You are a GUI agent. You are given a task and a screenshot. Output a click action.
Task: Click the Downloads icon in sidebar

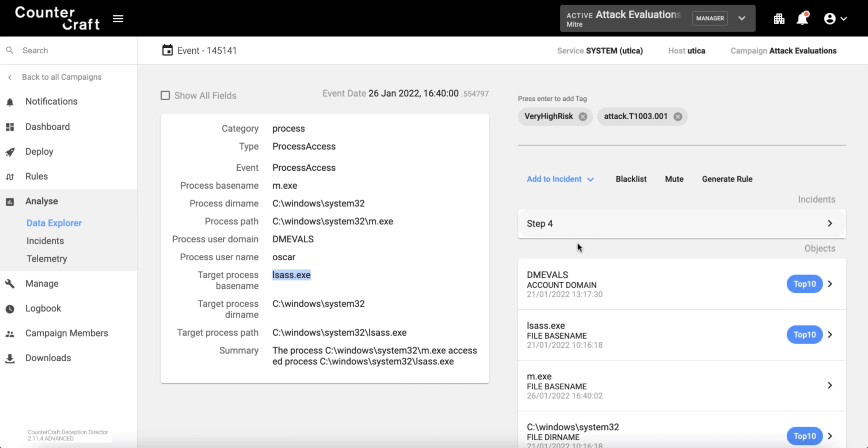coord(10,359)
